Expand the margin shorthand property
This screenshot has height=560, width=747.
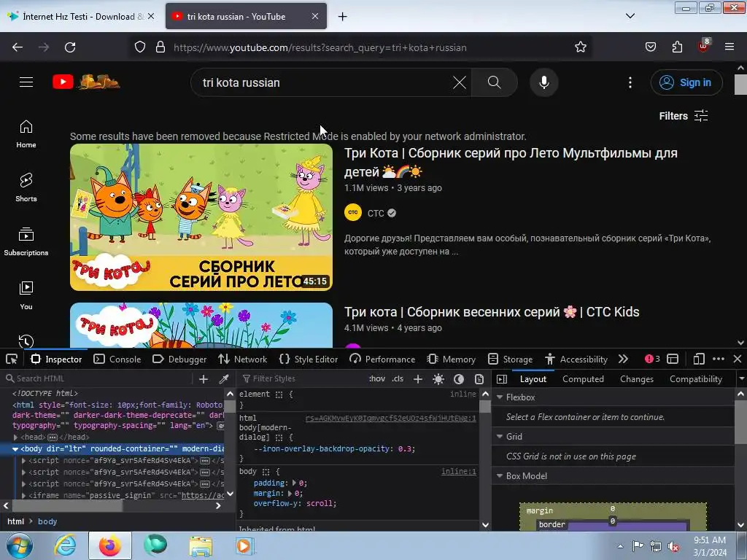(x=290, y=494)
